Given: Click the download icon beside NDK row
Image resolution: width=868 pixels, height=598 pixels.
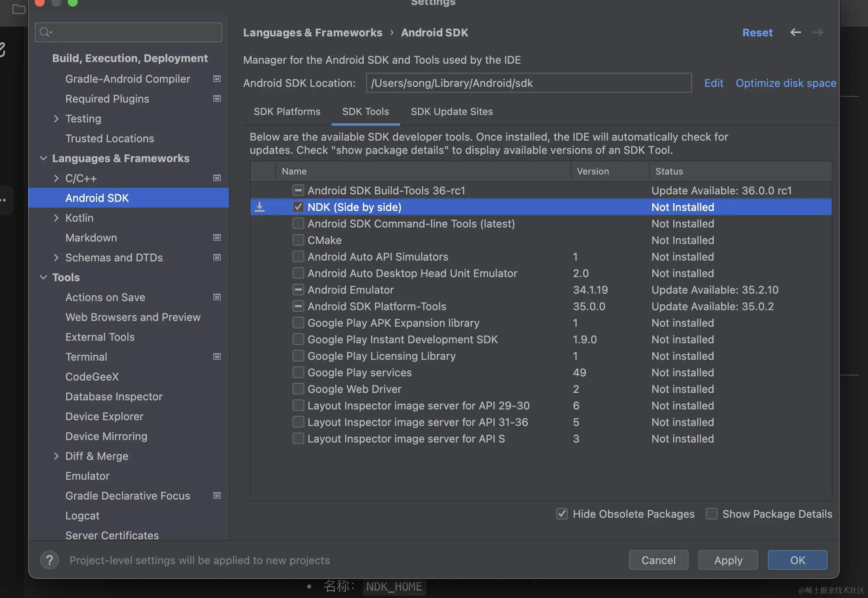Looking at the screenshot, I should point(260,207).
